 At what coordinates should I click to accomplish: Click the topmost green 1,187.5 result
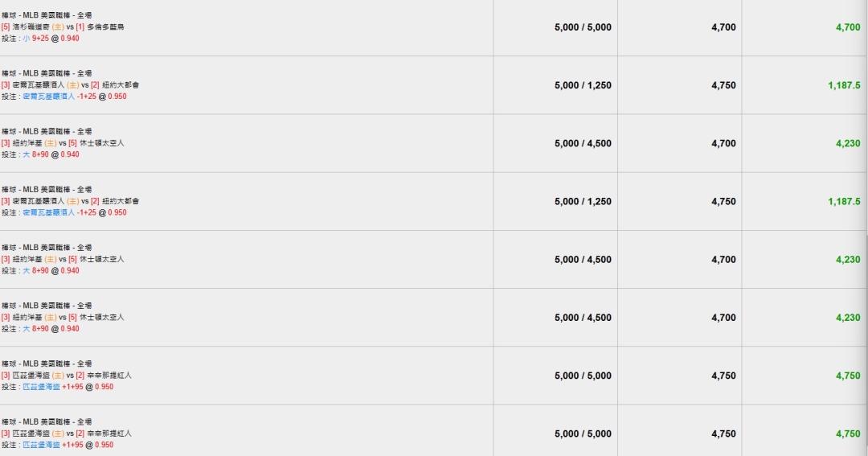[844, 85]
